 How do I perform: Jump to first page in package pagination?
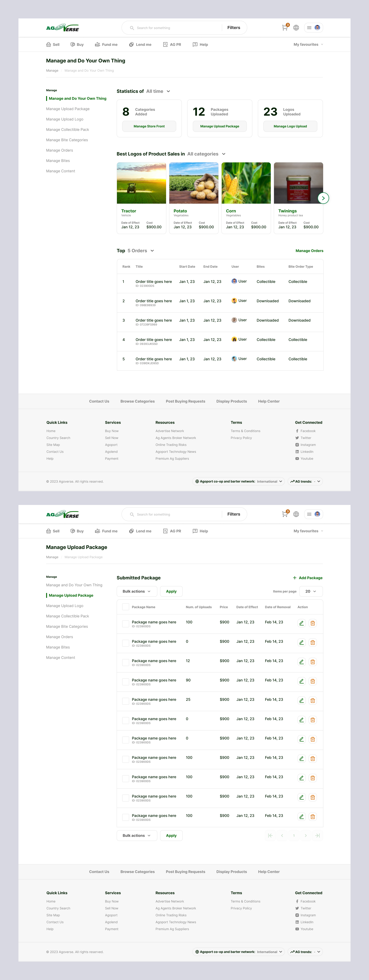pyautogui.click(x=270, y=836)
